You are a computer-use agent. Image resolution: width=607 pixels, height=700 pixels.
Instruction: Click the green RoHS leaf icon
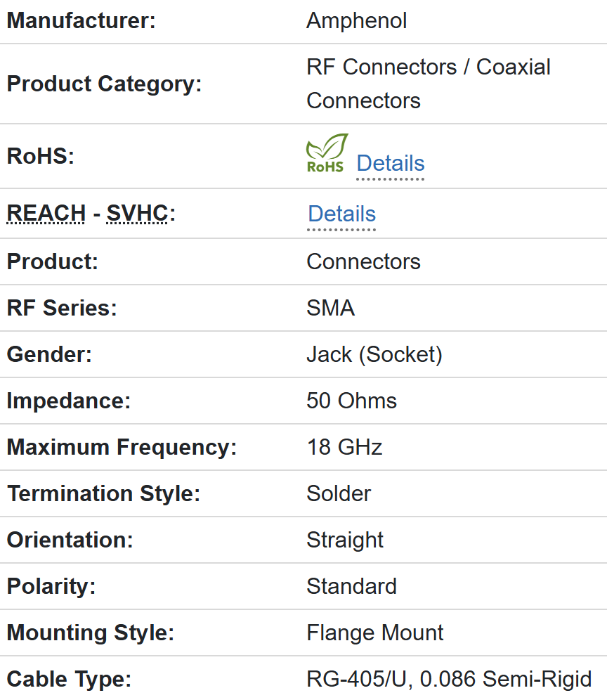(x=327, y=153)
